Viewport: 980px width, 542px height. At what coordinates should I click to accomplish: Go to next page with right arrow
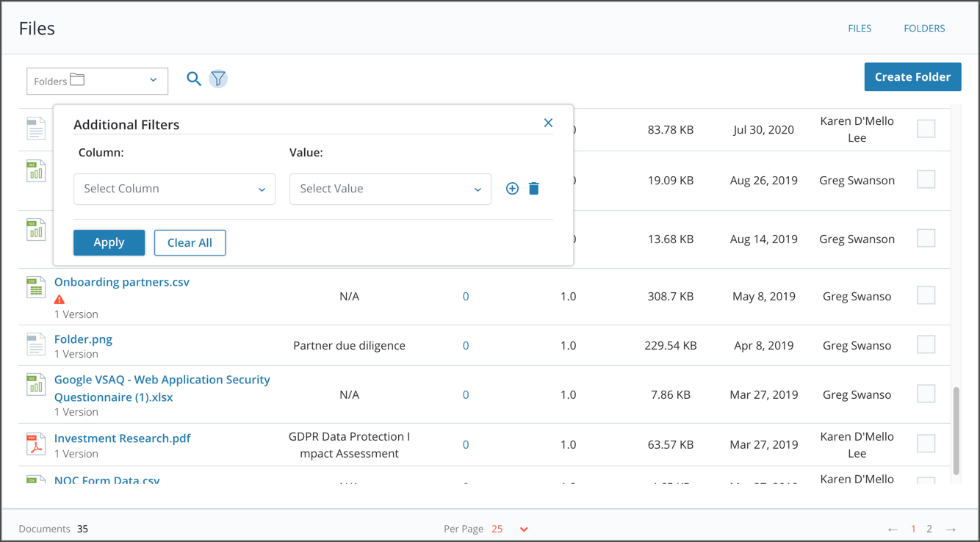(x=951, y=530)
